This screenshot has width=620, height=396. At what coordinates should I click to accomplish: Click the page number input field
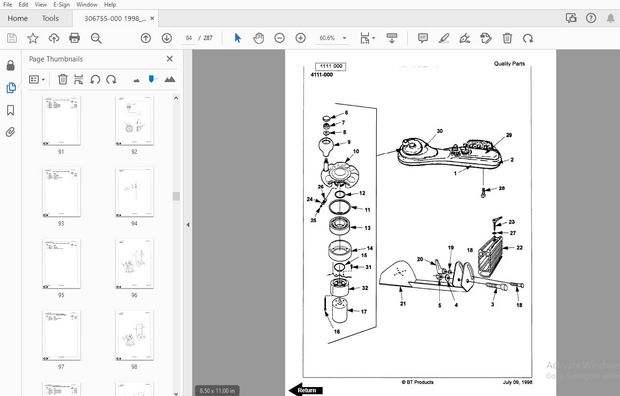[x=189, y=38]
